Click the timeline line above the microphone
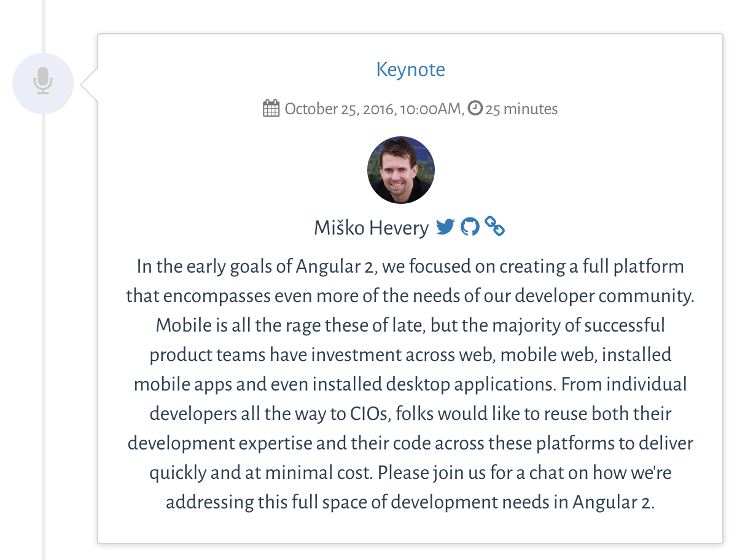Screen dimensions: 737x560 pyautogui.click(x=44, y=26)
